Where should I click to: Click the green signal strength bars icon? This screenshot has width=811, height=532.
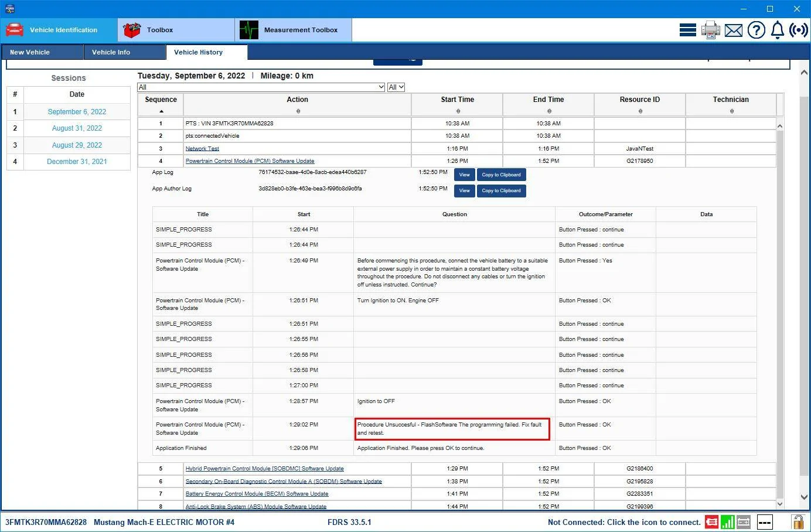pyautogui.click(x=727, y=521)
